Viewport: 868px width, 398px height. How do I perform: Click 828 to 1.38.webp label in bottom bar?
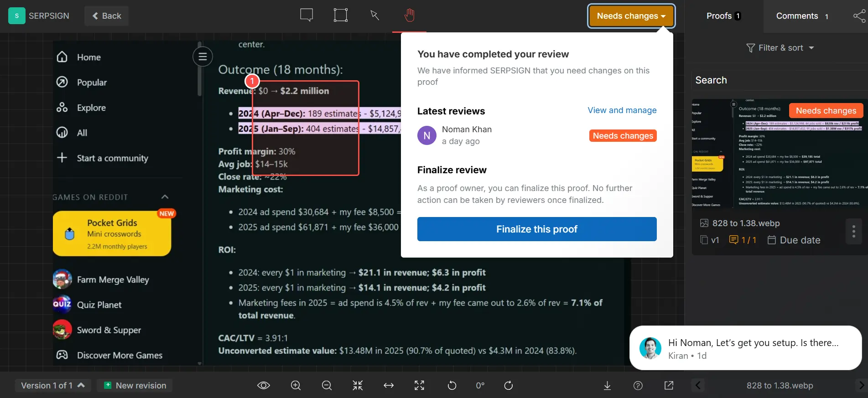(780, 385)
